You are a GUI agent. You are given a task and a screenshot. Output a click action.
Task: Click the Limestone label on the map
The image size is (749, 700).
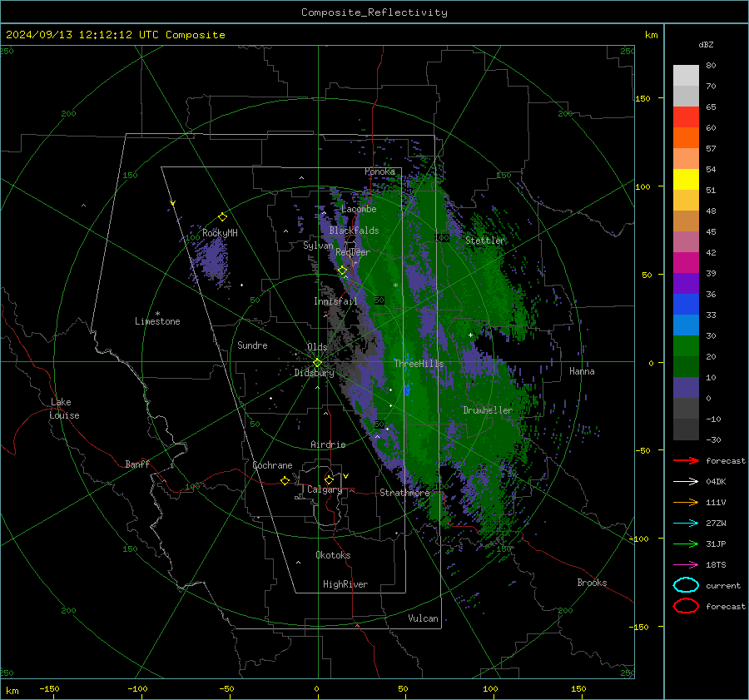[x=157, y=321]
